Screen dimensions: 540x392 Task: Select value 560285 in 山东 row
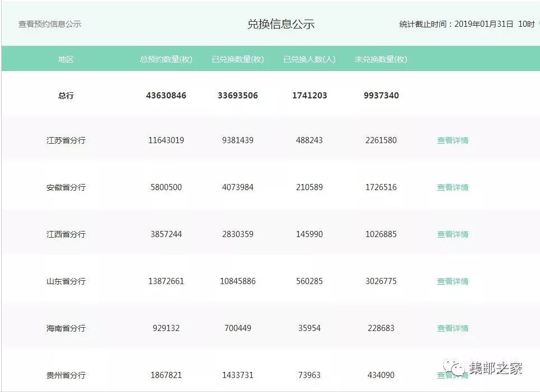click(309, 281)
